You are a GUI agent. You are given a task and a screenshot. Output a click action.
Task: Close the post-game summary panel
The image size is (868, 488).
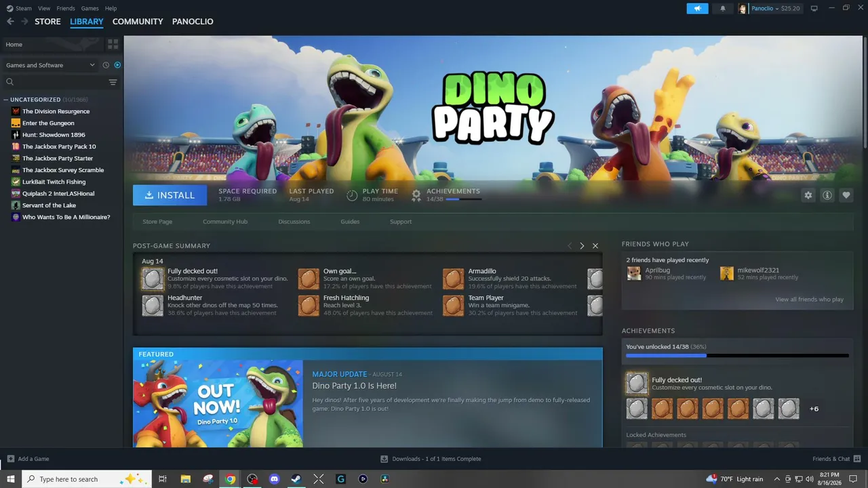tap(595, 246)
